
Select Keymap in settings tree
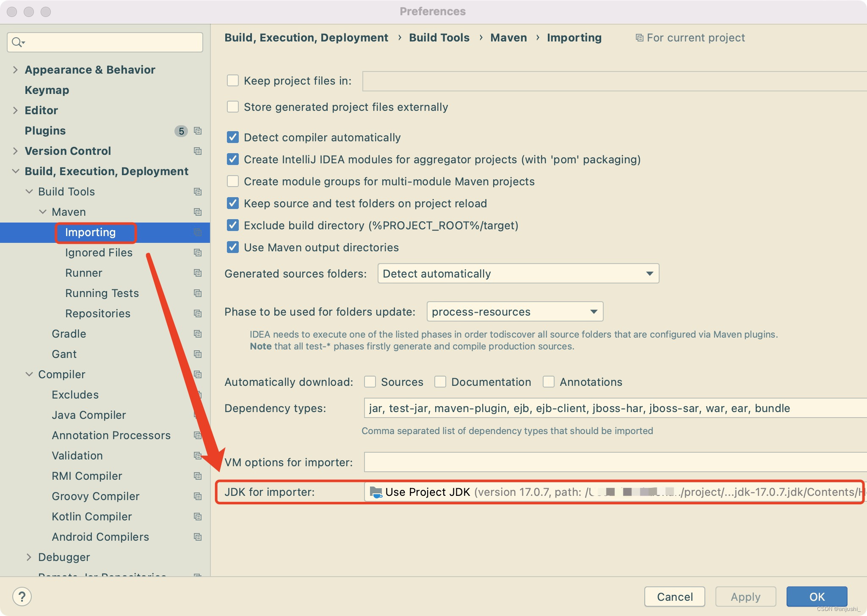click(x=47, y=90)
